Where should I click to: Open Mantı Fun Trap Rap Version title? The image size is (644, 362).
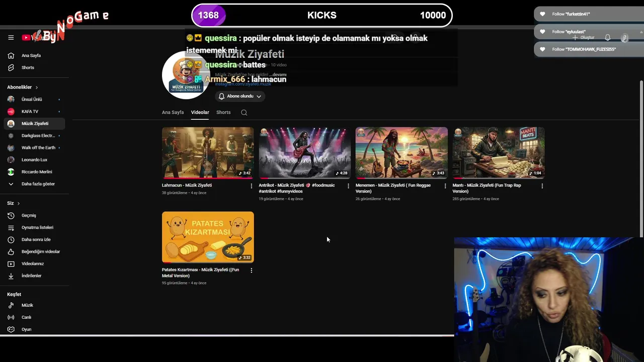pos(487,188)
